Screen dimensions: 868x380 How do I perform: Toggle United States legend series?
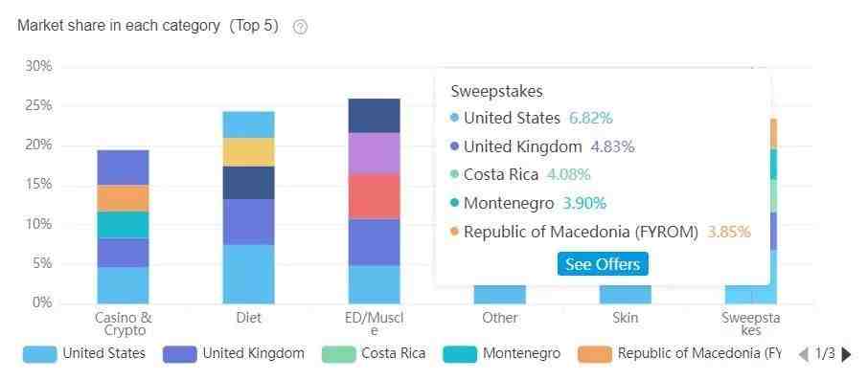84,353
